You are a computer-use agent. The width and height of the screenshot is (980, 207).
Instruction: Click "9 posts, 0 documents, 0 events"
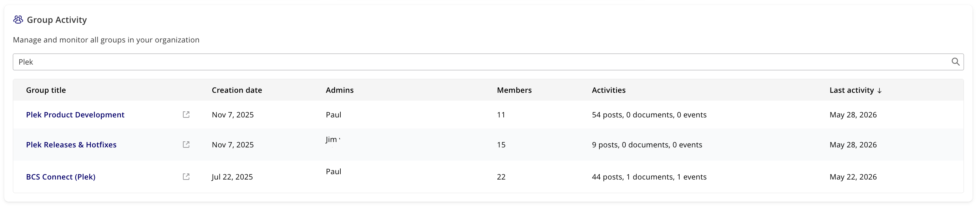(647, 145)
